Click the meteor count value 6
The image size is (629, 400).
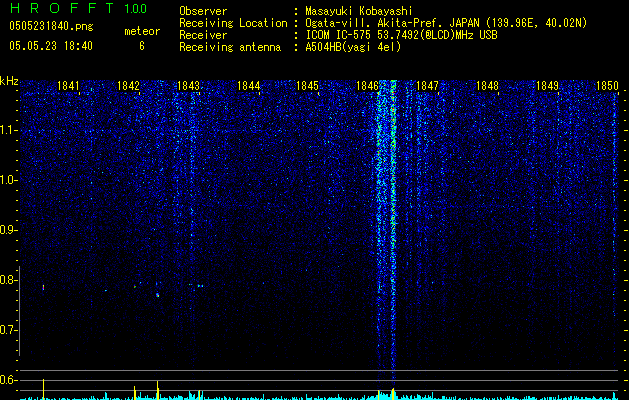(x=142, y=46)
